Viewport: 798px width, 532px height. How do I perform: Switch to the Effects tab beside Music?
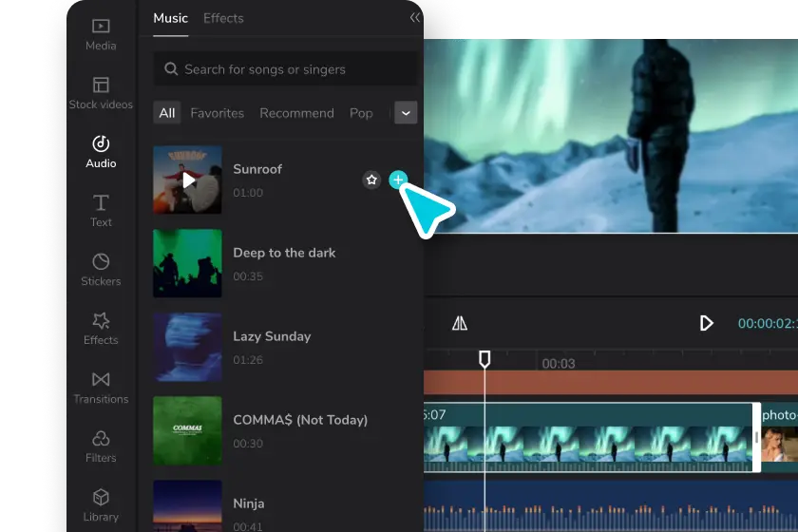click(223, 18)
